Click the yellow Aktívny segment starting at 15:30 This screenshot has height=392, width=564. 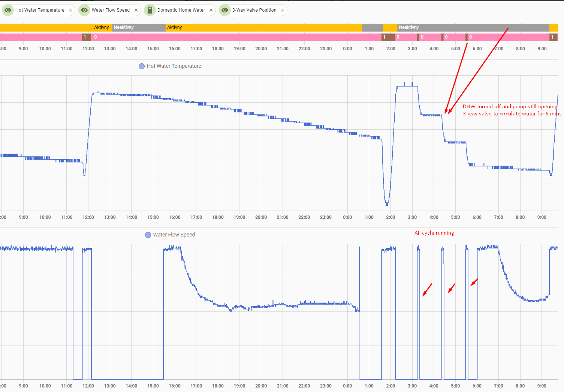point(262,27)
